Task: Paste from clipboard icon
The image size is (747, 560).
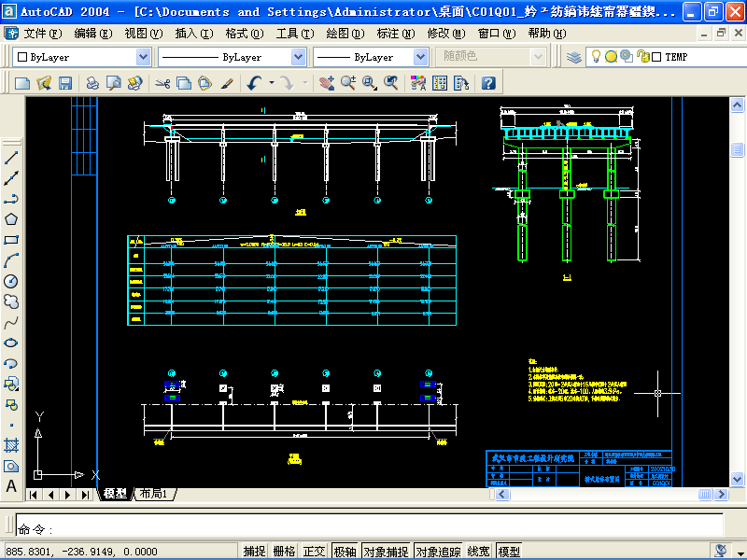Action: click(x=204, y=83)
